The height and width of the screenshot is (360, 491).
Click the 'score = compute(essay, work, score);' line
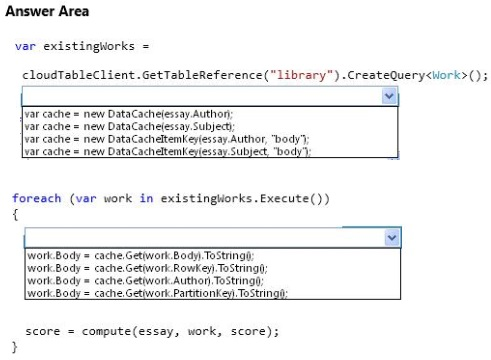(152, 331)
